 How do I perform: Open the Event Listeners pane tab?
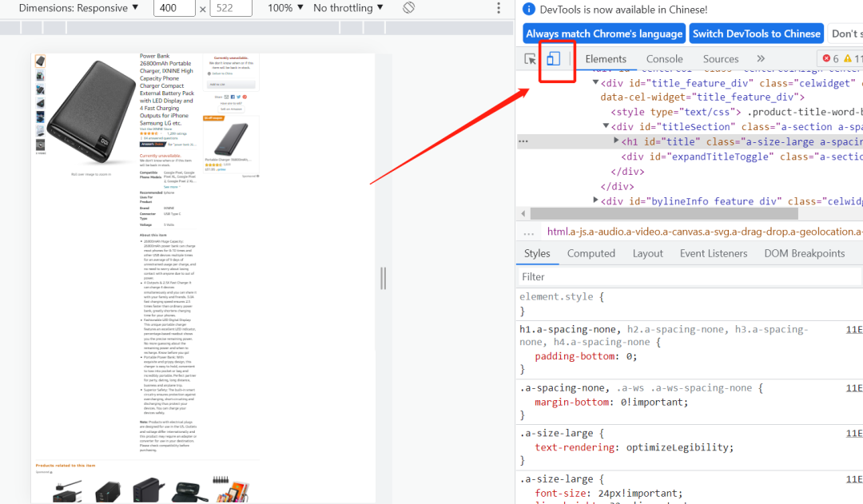[x=714, y=254]
